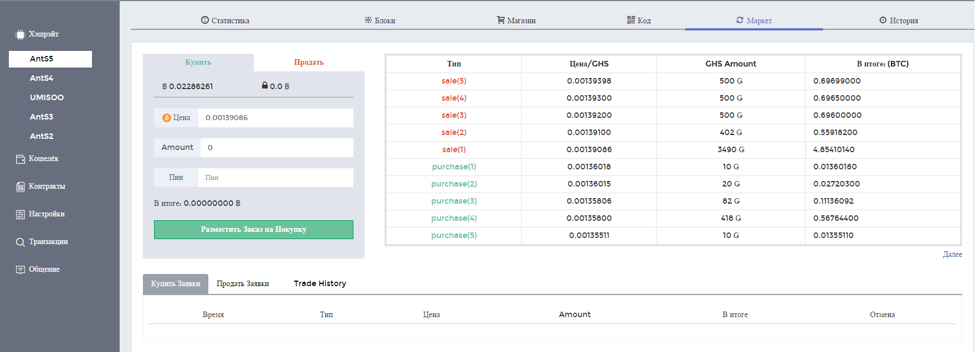Click the Транзакции magnifier icon
Screen dimensions: 980x352
20,242
